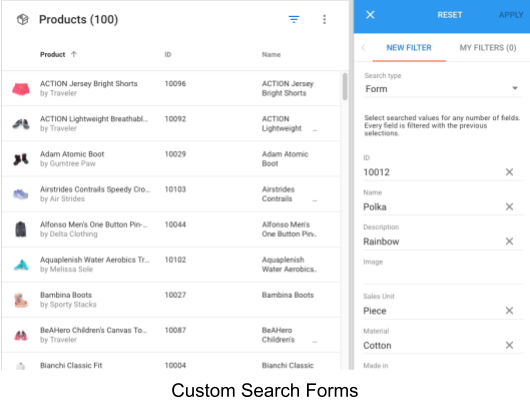Viewport: 530px width, 419px height.
Task: Expand the Search type Form dropdown
Action: (443, 89)
